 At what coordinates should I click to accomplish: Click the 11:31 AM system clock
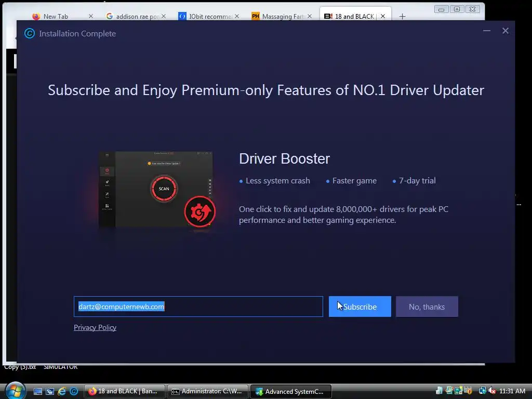pos(512,391)
